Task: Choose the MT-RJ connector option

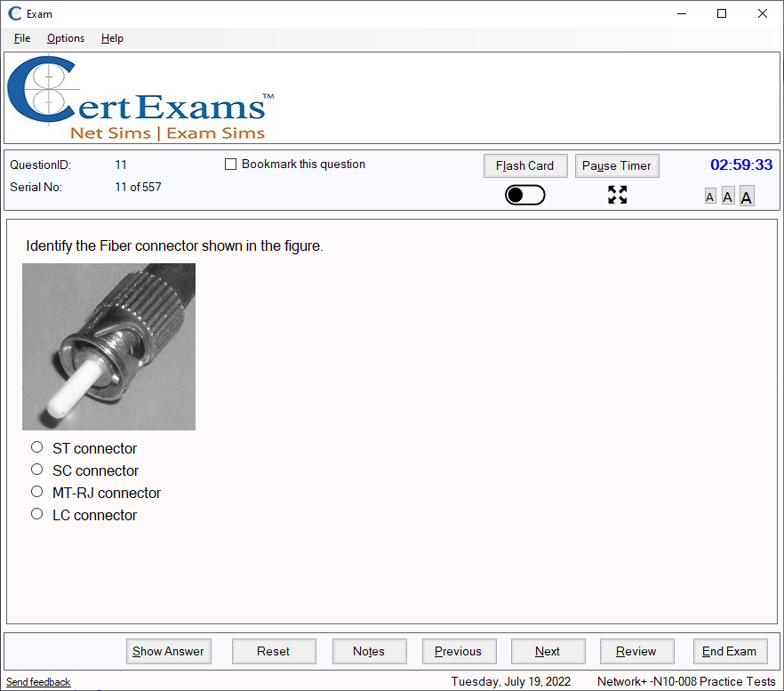Action: click(36, 491)
